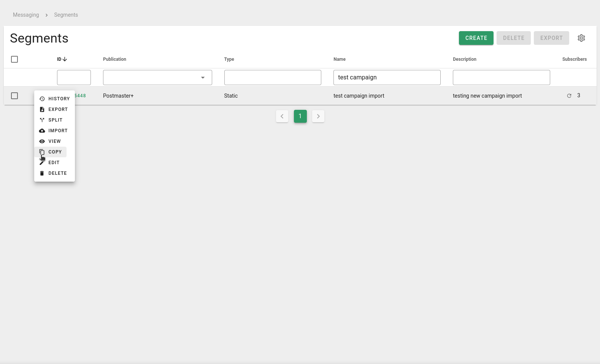Choose VIEW in the row context menu
Screen dimensions: 600x364
coord(50,141)
